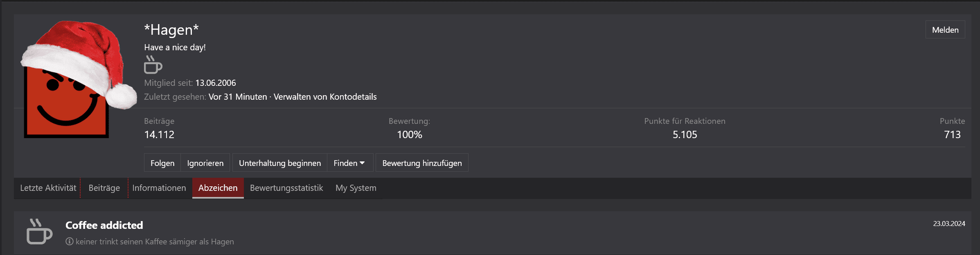Select the Abzeichen tab
Image resolution: width=980 pixels, height=255 pixels.
click(218, 188)
